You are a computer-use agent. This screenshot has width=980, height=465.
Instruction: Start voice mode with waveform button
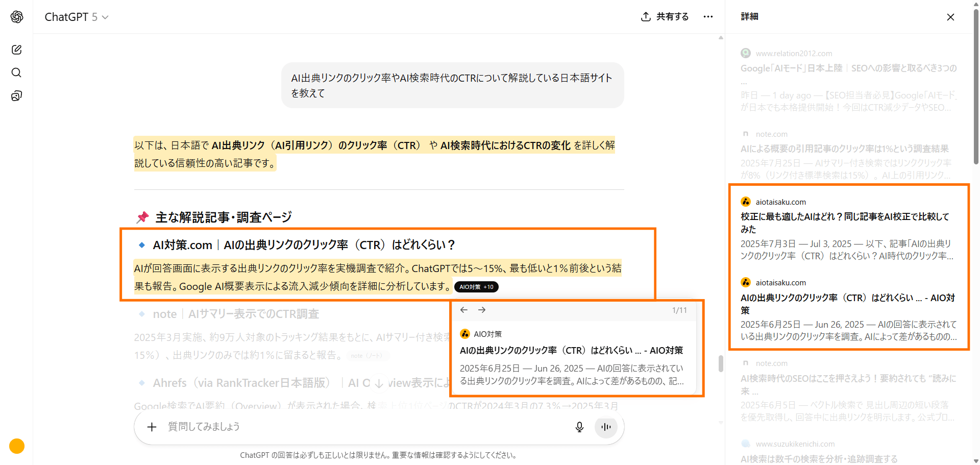[x=606, y=427]
